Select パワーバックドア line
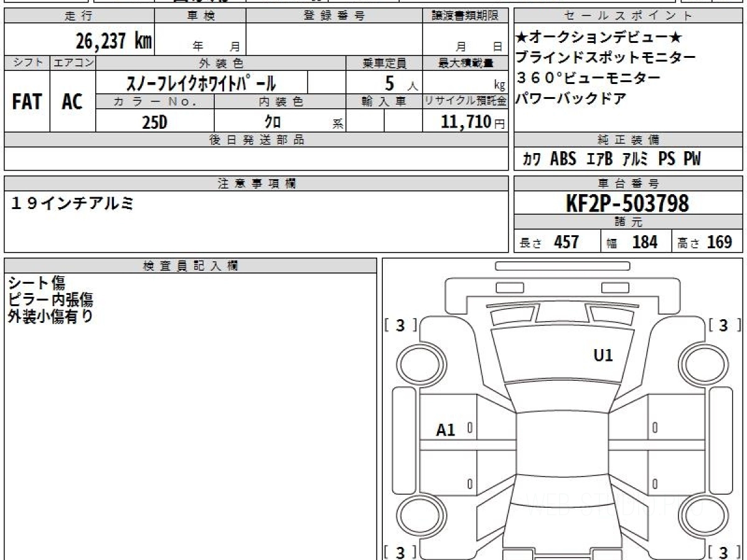The image size is (747, 560). coord(570,98)
